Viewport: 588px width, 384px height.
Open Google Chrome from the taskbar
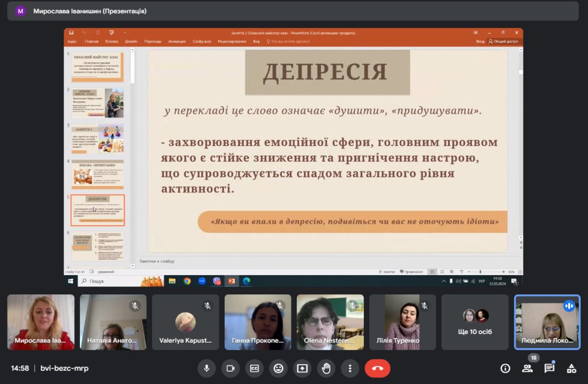tap(187, 281)
